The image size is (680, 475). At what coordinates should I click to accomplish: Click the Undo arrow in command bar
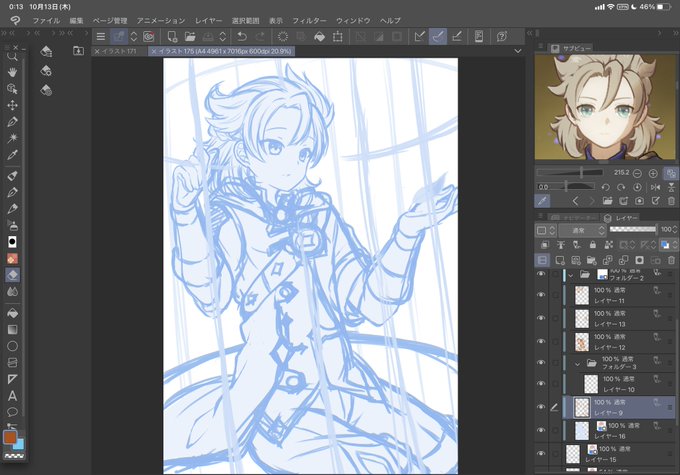coord(242,37)
